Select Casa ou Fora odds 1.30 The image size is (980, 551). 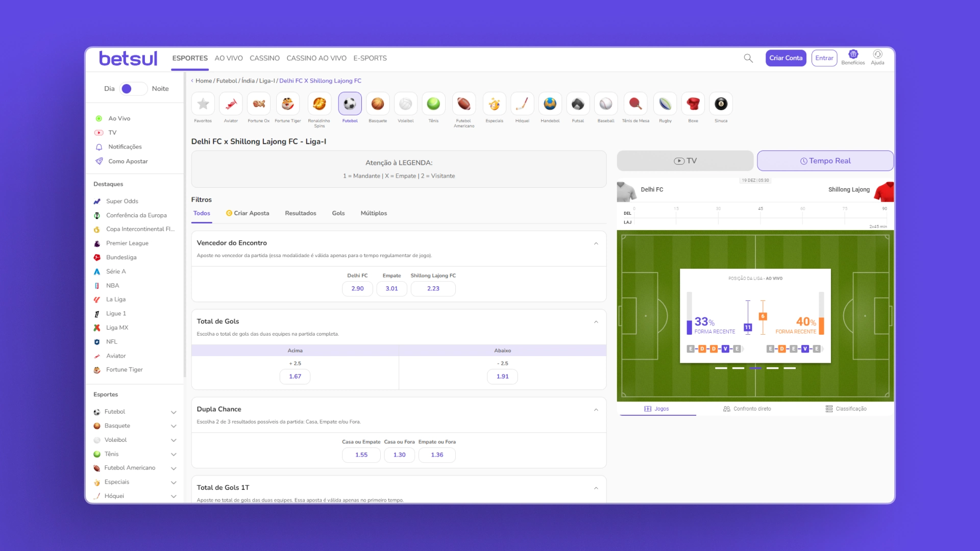399,455
